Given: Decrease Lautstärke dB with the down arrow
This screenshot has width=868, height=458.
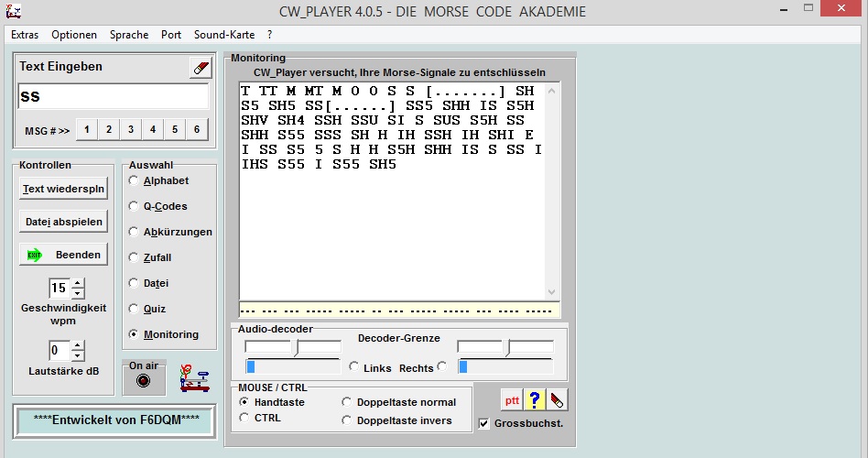Looking at the screenshot, I should coord(77,355).
